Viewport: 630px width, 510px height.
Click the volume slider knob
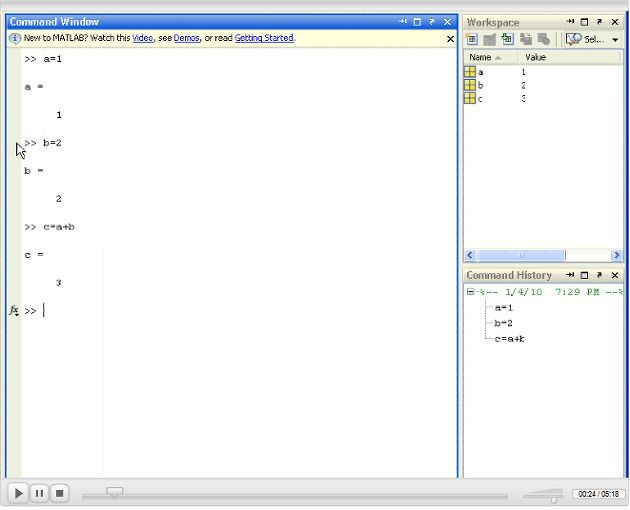(x=554, y=500)
